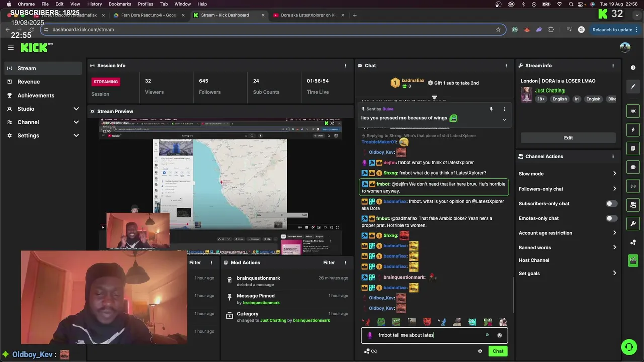The height and width of the screenshot is (362, 644).
Task: Open Stream info three-dot options
Action: coord(613,66)
